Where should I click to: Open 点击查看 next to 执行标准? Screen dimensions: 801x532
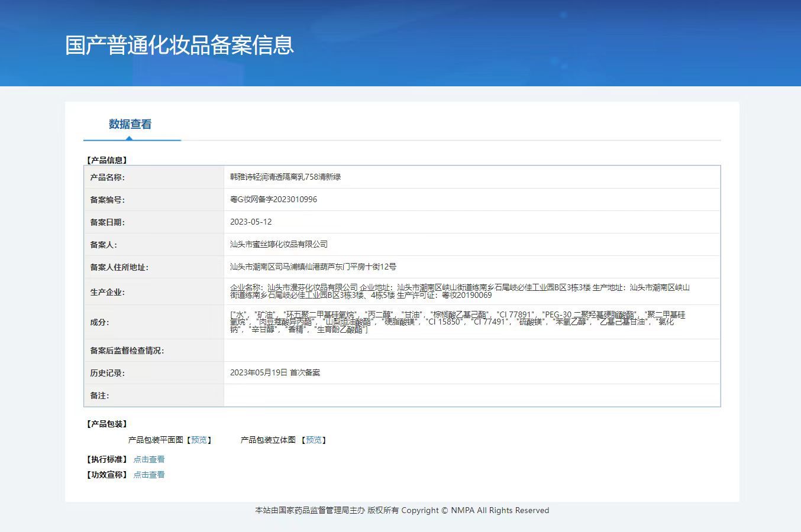[149, 459]
